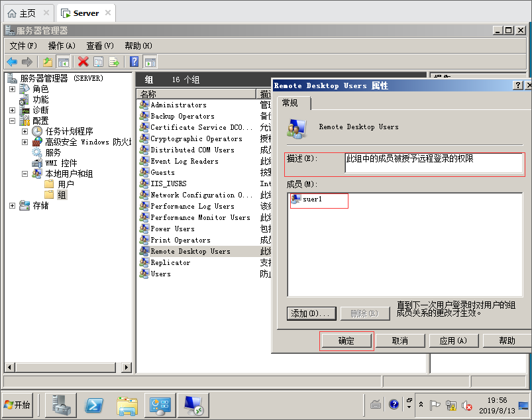Click the Properties toolbar icon
The image size is (532, 420).
[98, 62]
